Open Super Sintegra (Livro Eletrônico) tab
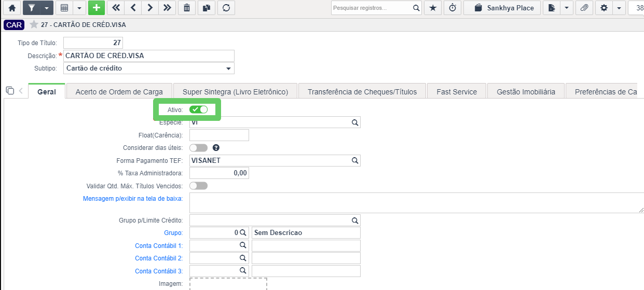 click(x=235, y=92)
